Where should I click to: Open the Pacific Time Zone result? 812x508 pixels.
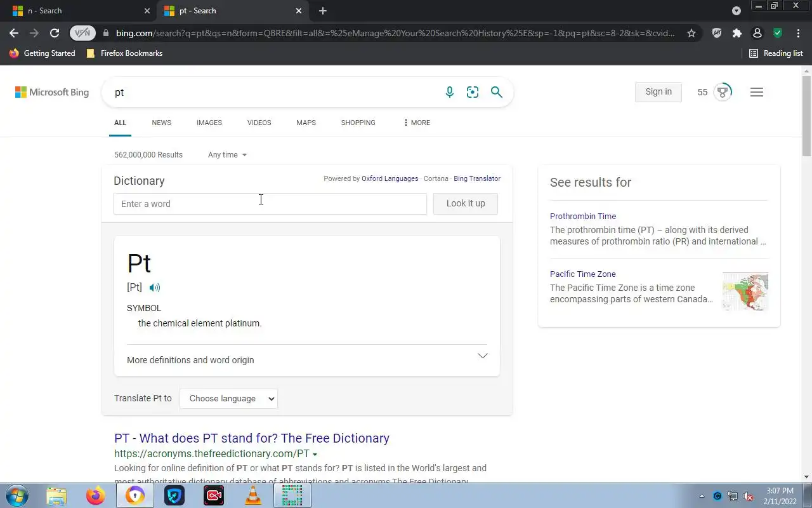click(583, 274)
